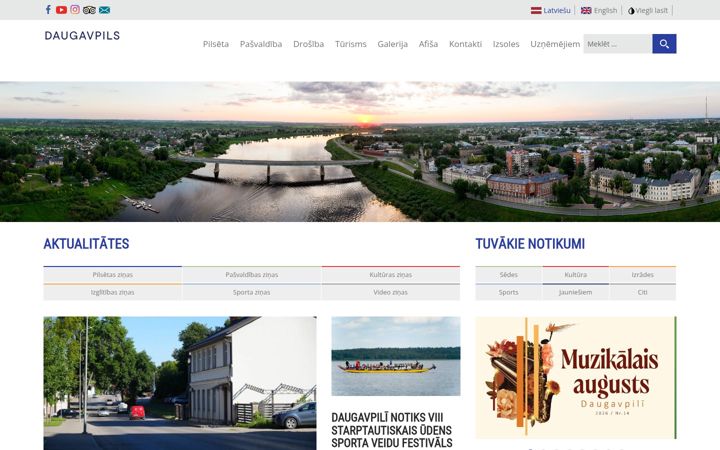Screen dimensions: 720x450
Task: Click the email envelope icon
Action: click(x=105, y=10)
